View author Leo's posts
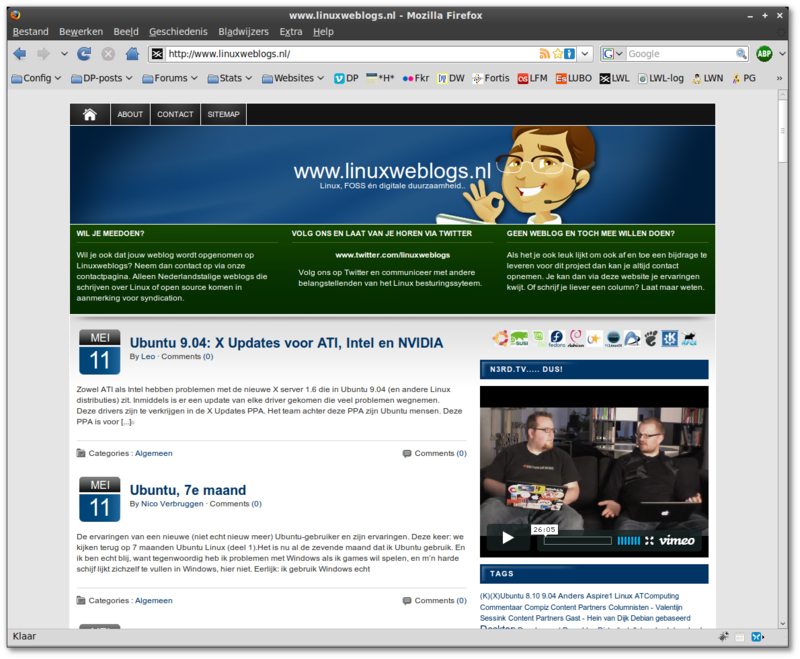Screen dimensions: 800x659 click(x=148, y=357)
